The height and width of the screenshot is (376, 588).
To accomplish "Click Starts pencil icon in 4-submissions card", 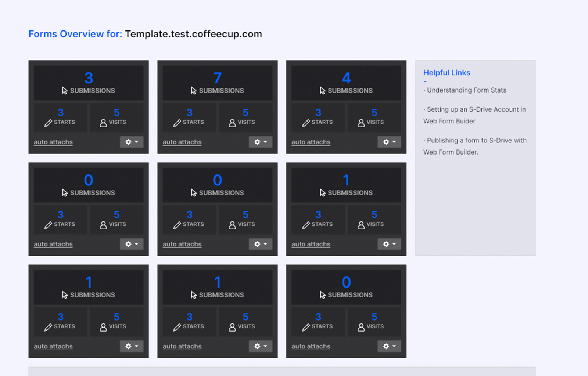I will pos(306,123).
